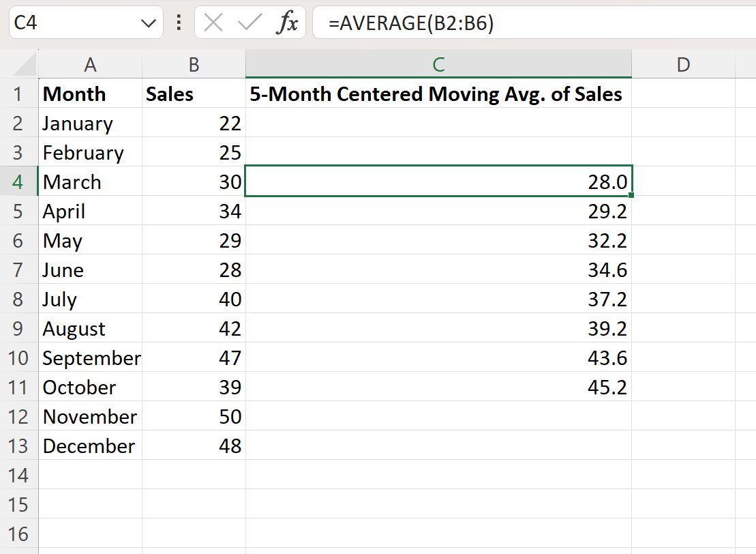The height and width of the screenshot is (554, 756).
Task: Select the cell containing 45.2
Action: click(x=438, y=387)
